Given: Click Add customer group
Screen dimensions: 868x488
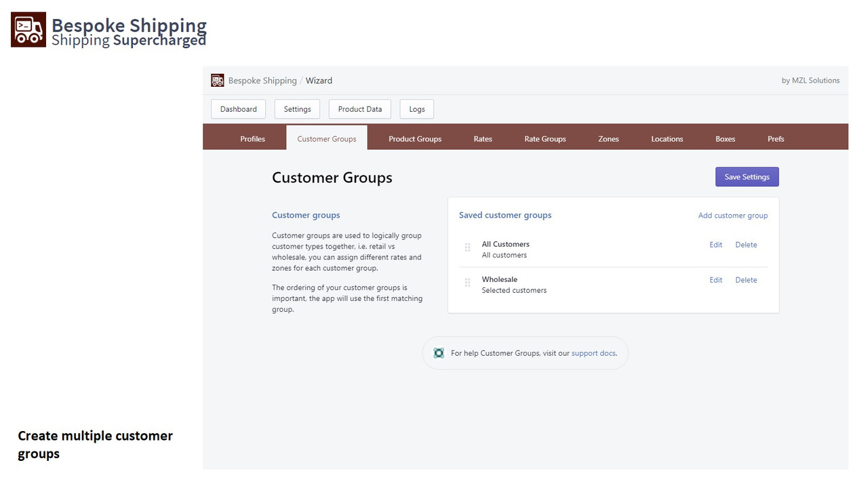Looking at the screenshot, I should [x=732, y=215].
